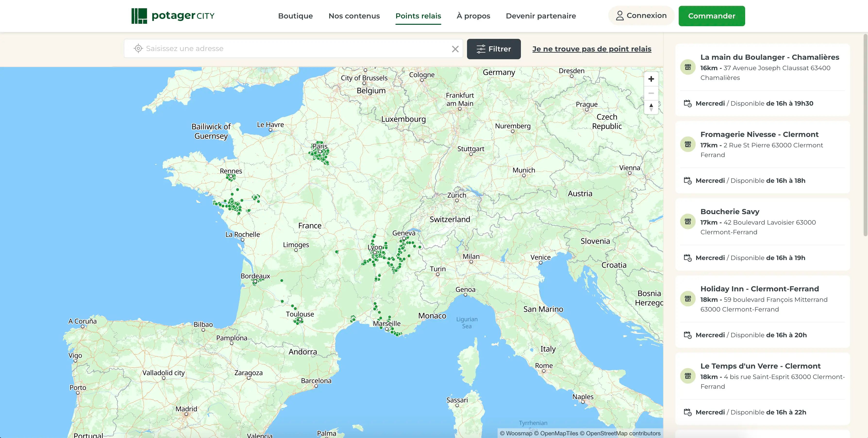This screenshot has width=868, height=438.
Task: Zoom in on the map with plus button
Action: (x=651, y=79)
